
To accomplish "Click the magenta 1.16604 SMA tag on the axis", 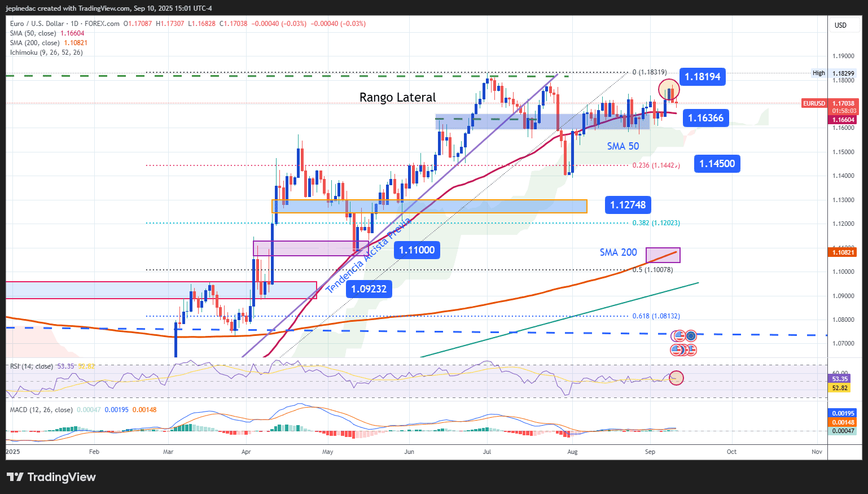I will (x=843, y=120).
